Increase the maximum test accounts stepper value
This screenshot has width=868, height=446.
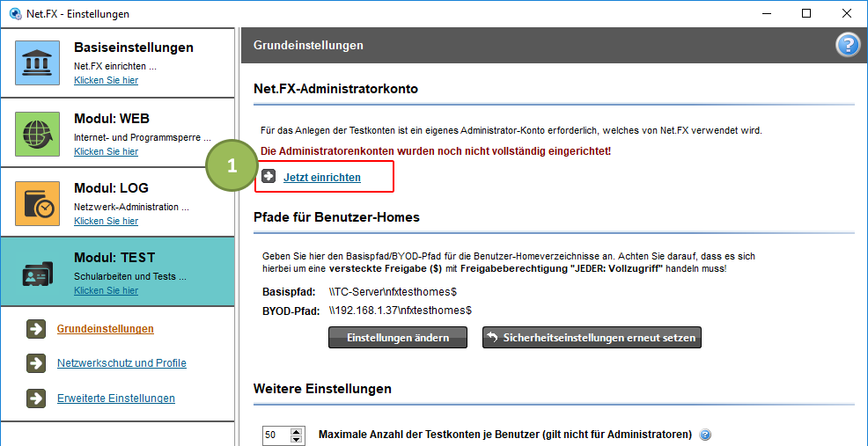pos(297,431)
